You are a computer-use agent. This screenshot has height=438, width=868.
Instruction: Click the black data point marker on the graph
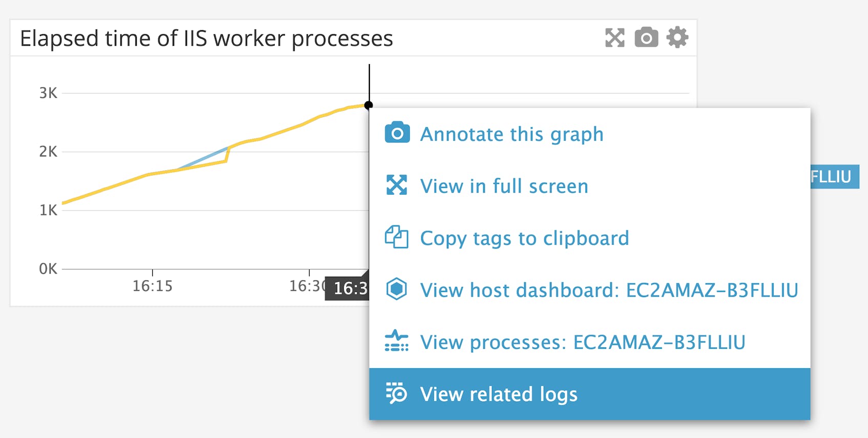coord(368,106)
